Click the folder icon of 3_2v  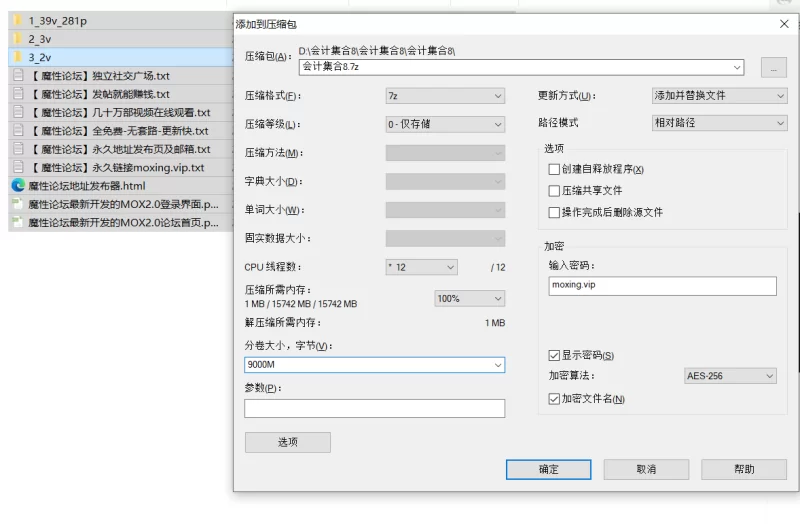point(18,57)
